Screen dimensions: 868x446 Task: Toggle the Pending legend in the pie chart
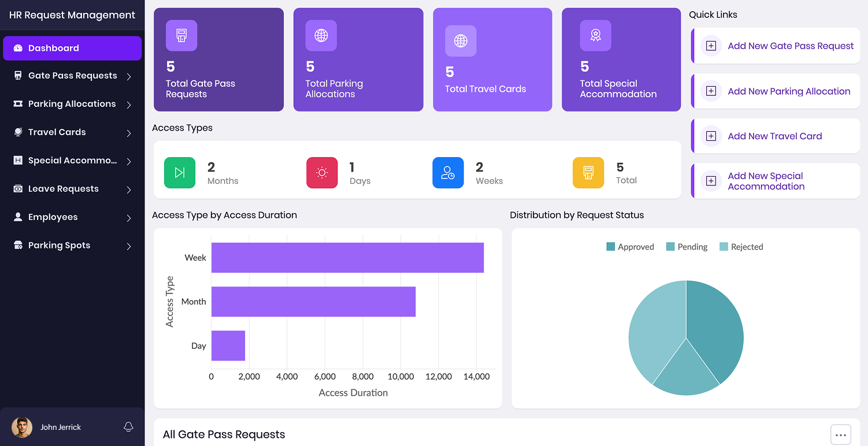tap(687, 247)
